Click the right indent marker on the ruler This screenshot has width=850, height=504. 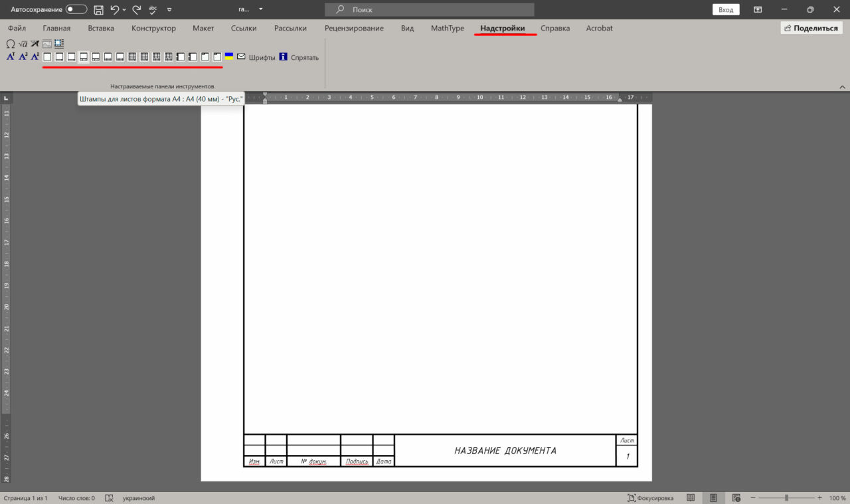click(x=620, y=100)
